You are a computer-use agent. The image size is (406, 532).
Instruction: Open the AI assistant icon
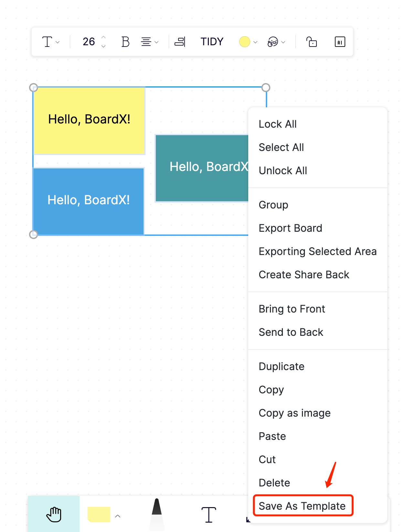(340, 42)
